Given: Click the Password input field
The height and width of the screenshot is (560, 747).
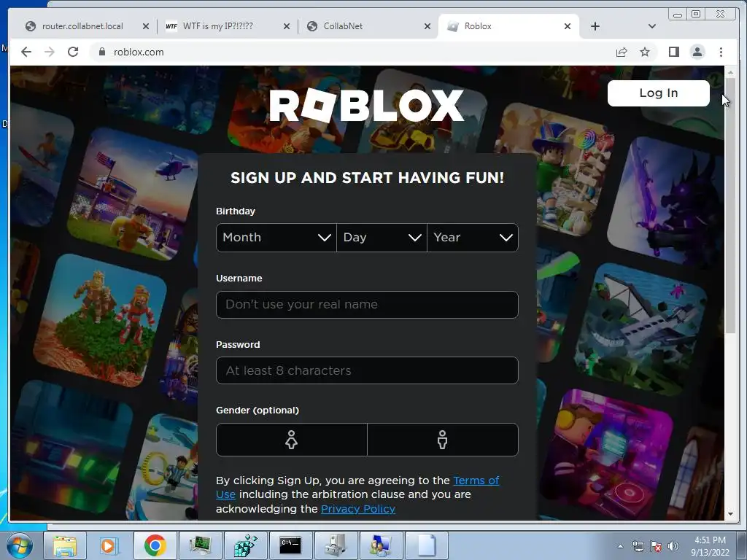Looking at the screenshot, I should pyautogui.click(x=367, y=370).
